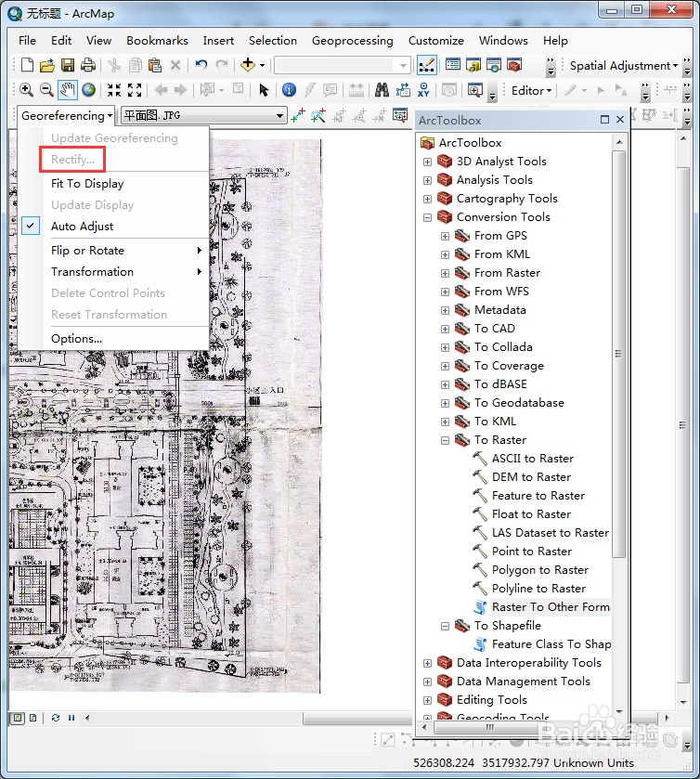The image size is (700, 779).
Task: Expand the Analysis Tools toolbox
Action: 427,180
